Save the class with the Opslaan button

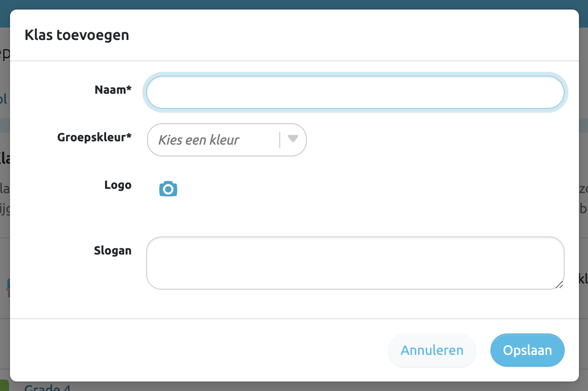click(527, 350)
